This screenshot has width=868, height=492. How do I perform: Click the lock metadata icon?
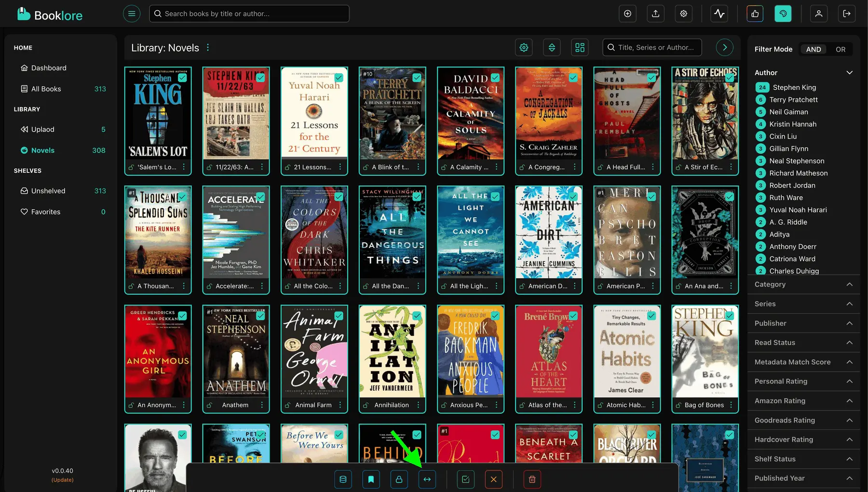[399, 479]
